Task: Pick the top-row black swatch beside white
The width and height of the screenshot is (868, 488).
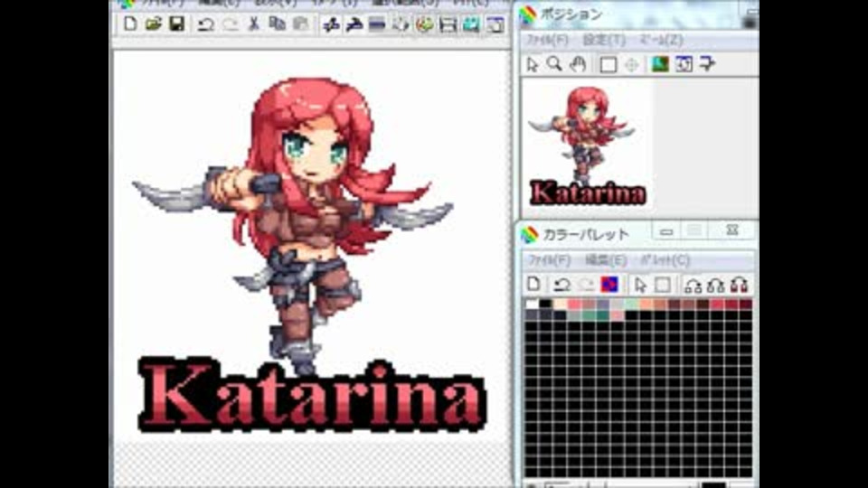Action: pyautogui.click(x=546, y=305)
